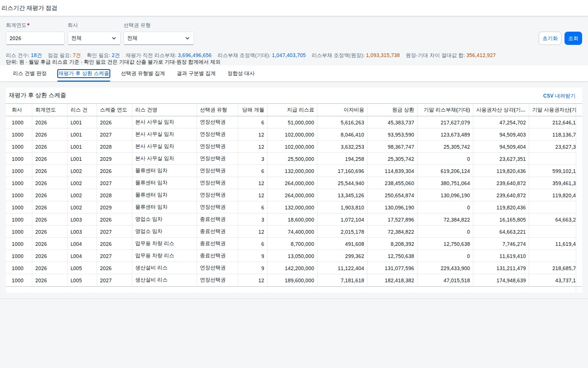Click the 사용권자산 상각 column header

501,110
